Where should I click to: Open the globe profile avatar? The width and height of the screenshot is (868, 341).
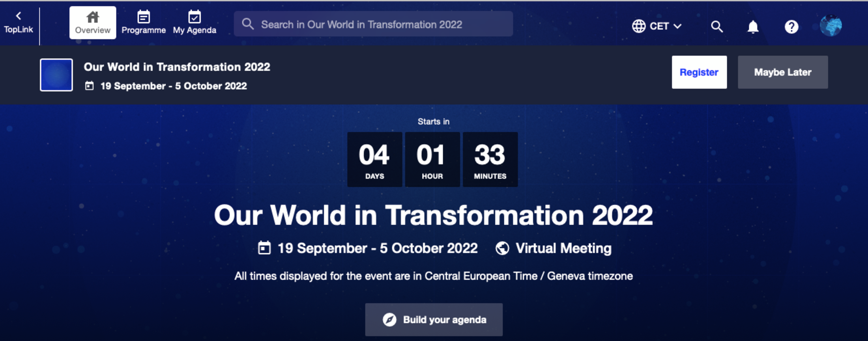[831, 26]
